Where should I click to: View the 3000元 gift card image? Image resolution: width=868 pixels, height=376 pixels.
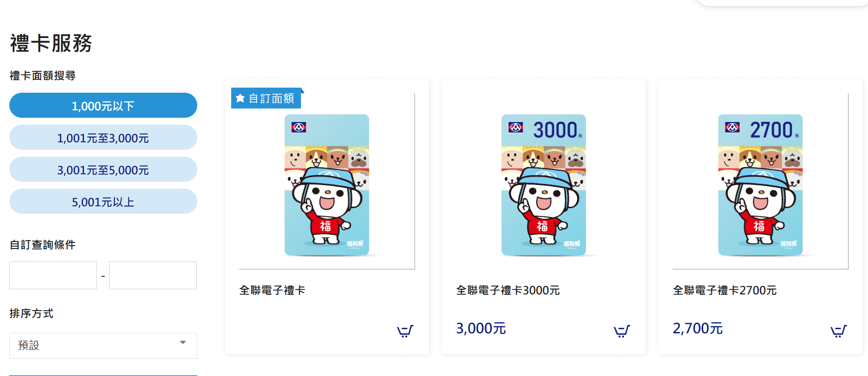[544, 185]
